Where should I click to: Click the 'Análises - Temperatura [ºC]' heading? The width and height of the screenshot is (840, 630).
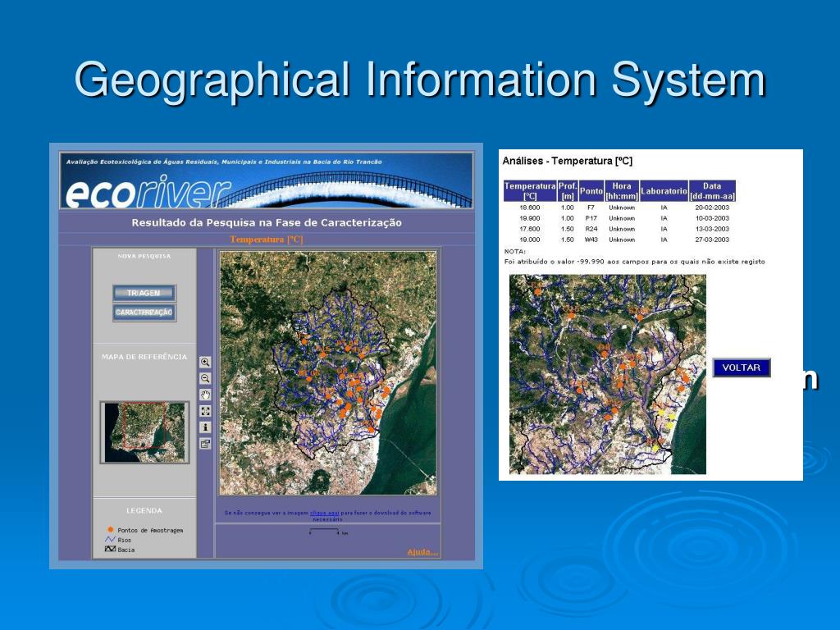[x=568, y=161]
